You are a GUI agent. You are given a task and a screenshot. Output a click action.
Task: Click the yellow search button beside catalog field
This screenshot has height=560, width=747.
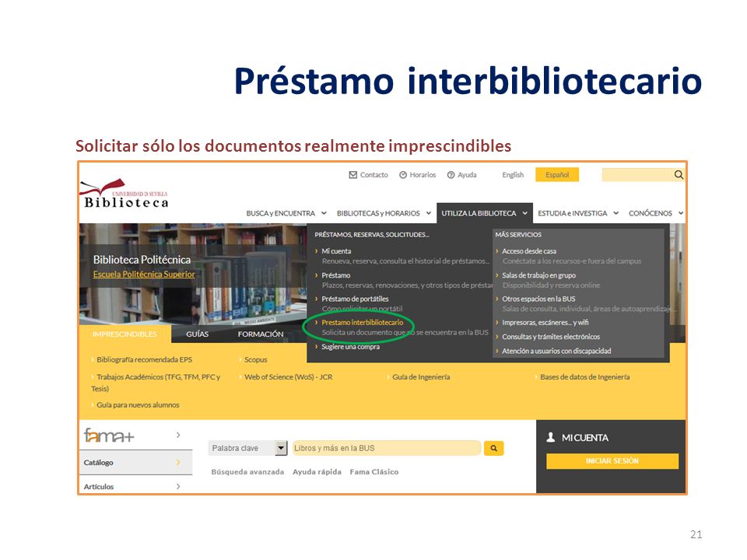coord(494,448)
